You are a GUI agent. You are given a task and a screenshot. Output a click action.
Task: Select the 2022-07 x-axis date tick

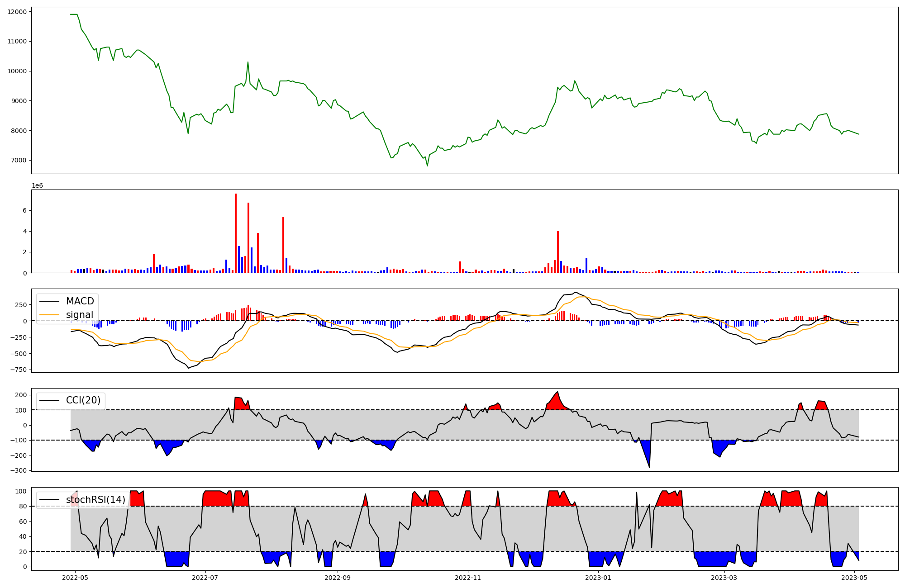click(x=205, y=578)
